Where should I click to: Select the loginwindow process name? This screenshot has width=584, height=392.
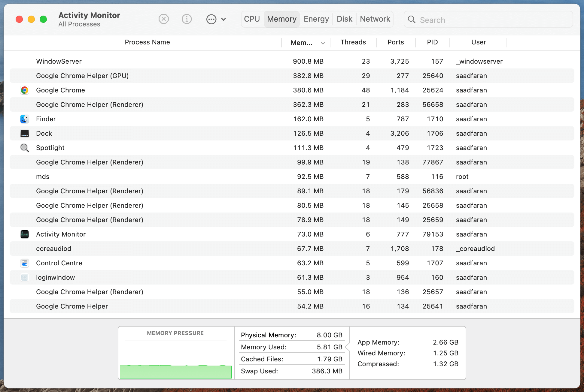coord(55,277)
